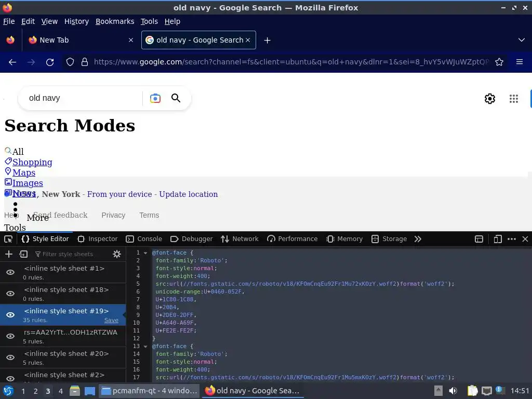Image resolution: width=532 pixels, height=399 pixels.
Task: Switch to virtual desktop 4
Action: [x=60, y=391]
